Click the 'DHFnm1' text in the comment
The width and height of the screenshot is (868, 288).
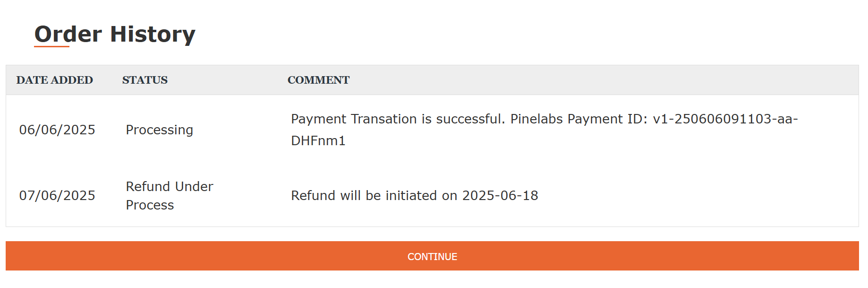(318, 140)
